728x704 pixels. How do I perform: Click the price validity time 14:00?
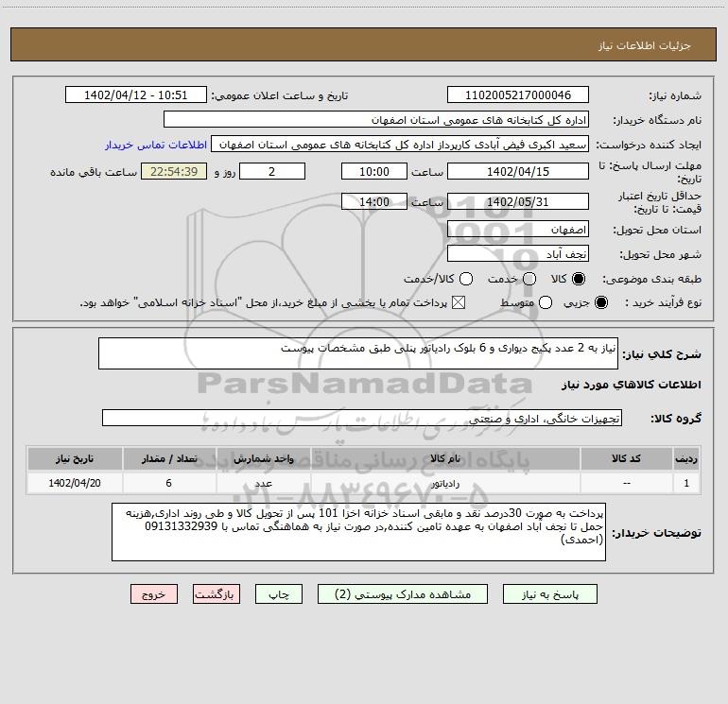(374, 201)
